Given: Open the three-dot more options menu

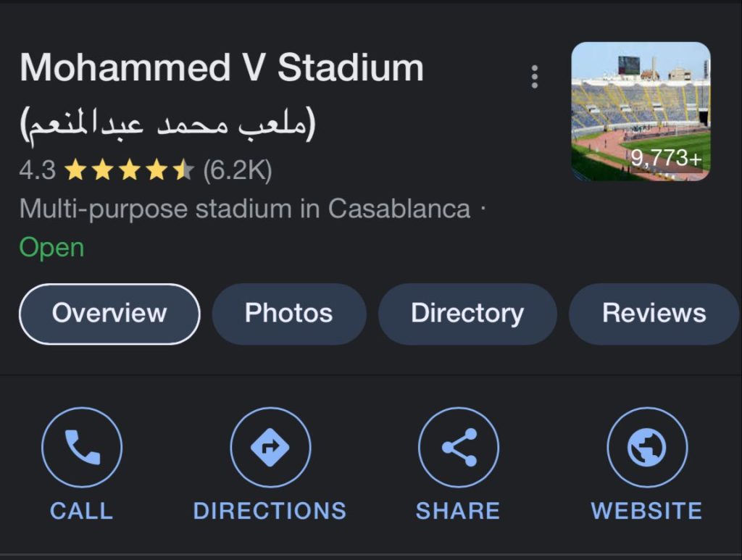Looking at the screenshot, I should [x=535, y=77].
